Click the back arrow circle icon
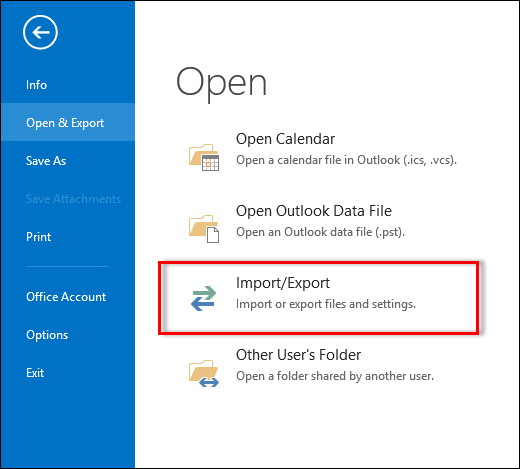 click(x=40, y=32)
